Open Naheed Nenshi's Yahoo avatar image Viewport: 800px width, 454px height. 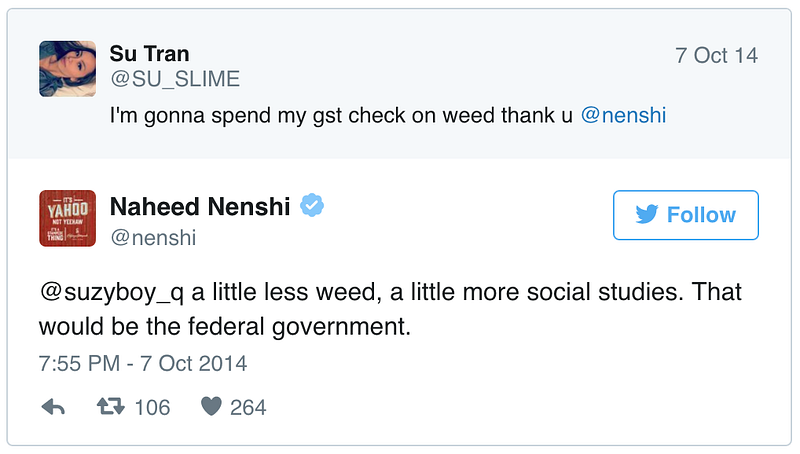click(67, 218)
